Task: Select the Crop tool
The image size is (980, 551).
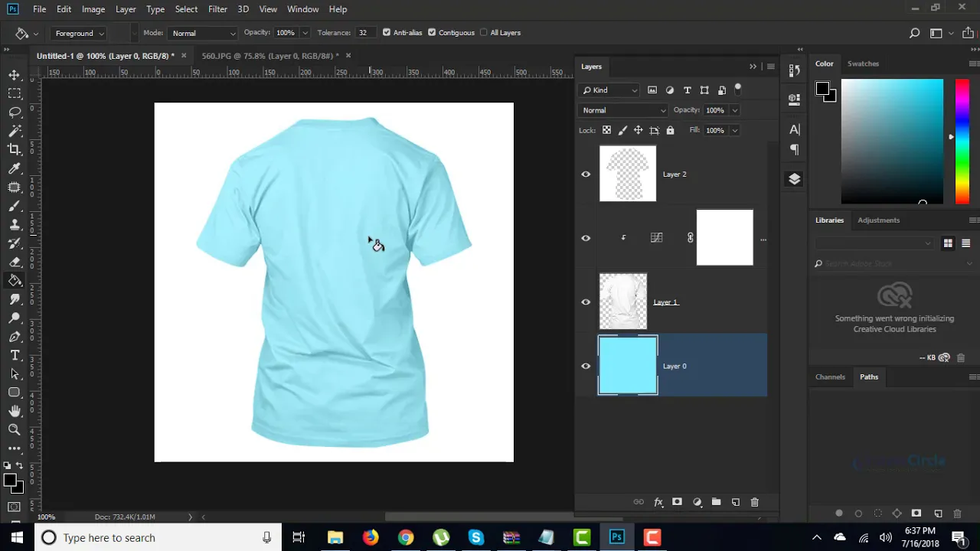Action: click(x=14, y=150)
